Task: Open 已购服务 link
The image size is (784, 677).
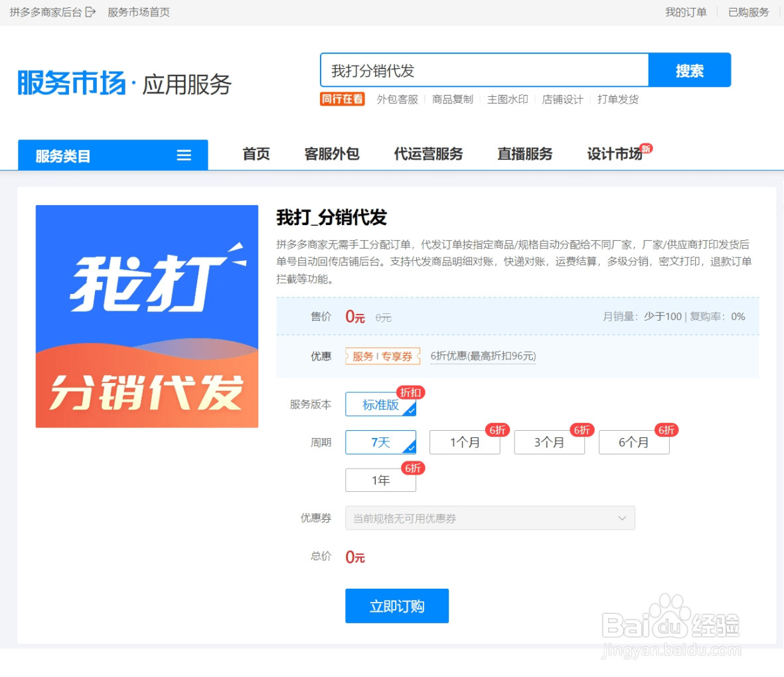Action: 749,12
